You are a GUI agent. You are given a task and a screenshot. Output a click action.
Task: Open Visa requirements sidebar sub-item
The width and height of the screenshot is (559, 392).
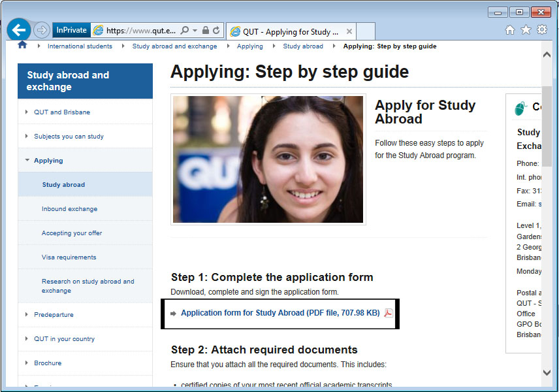pyautogui.click(x=69, y=257)
